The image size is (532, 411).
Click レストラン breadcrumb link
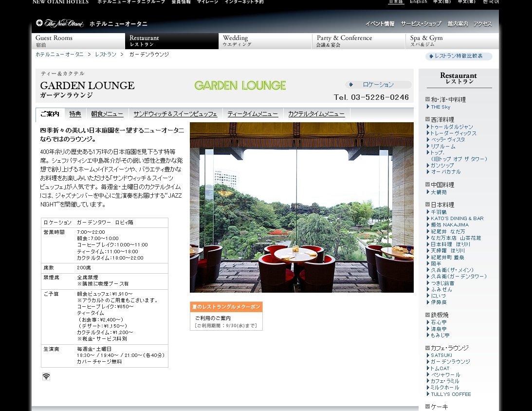click(x=106, y=55)
